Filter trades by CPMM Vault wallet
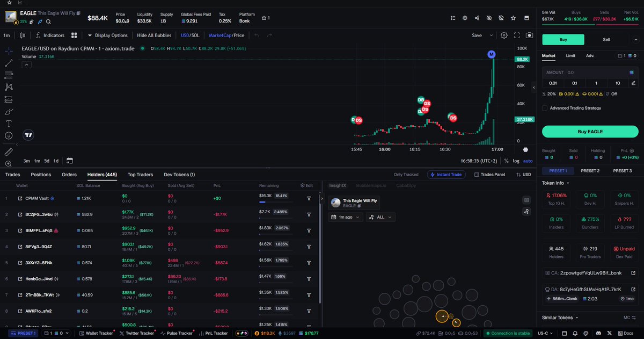The width and height of the screenshot is (644, 339). pos(309,198)
